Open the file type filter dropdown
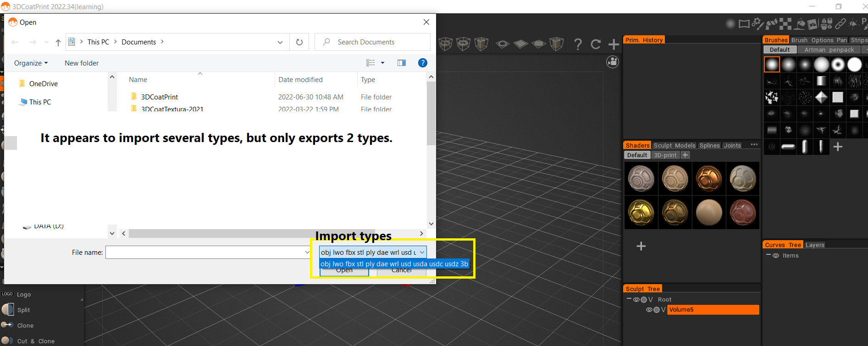The width and height of the screenshot is (868, 346). pyautogui.click(x=373, y=252)
